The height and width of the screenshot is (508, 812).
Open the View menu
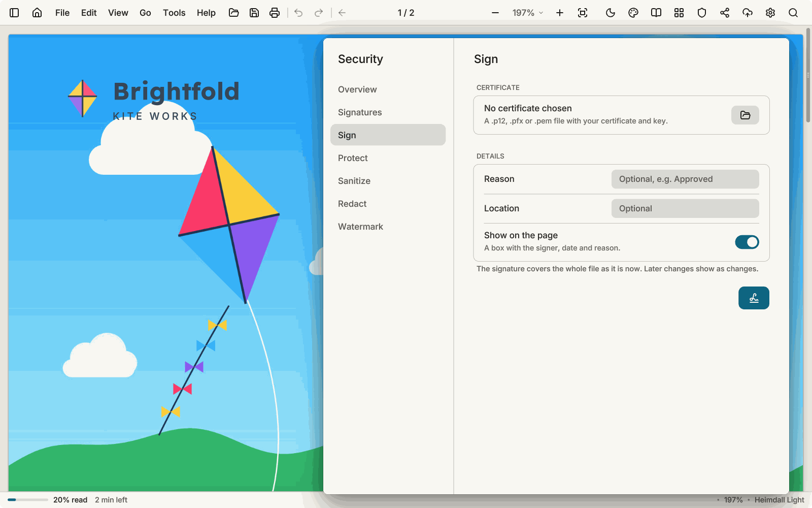(118, 13)
